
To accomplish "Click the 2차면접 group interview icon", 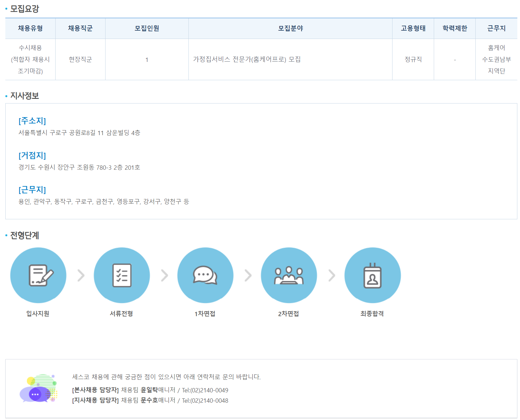I will tap(289, 275).
